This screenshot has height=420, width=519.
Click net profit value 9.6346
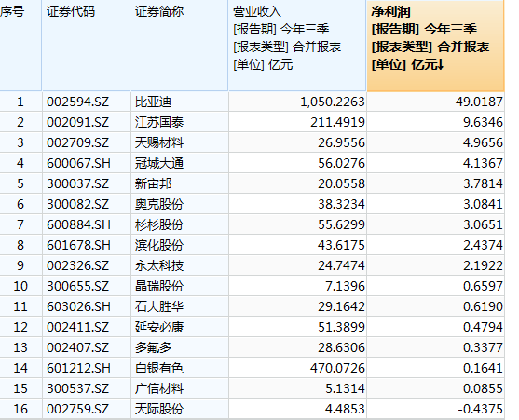pos(483,122)
